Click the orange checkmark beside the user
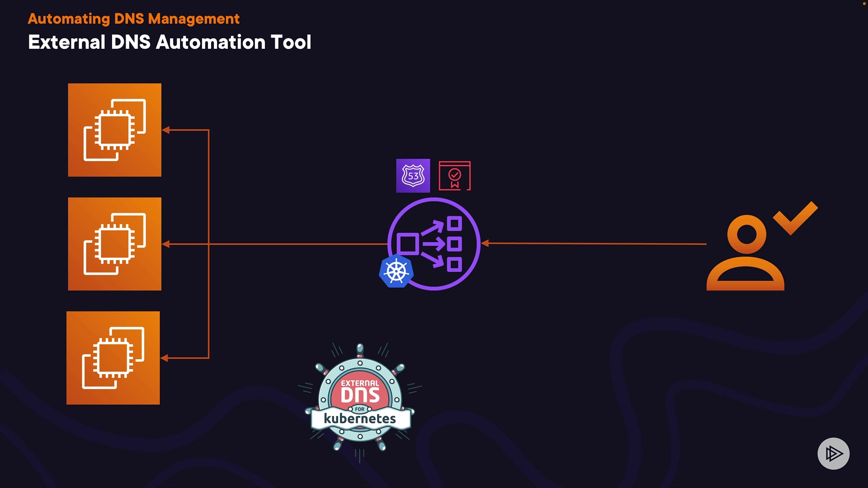This screenshot has width=868, height=488. pyautogui.click(x=796, y=218)
